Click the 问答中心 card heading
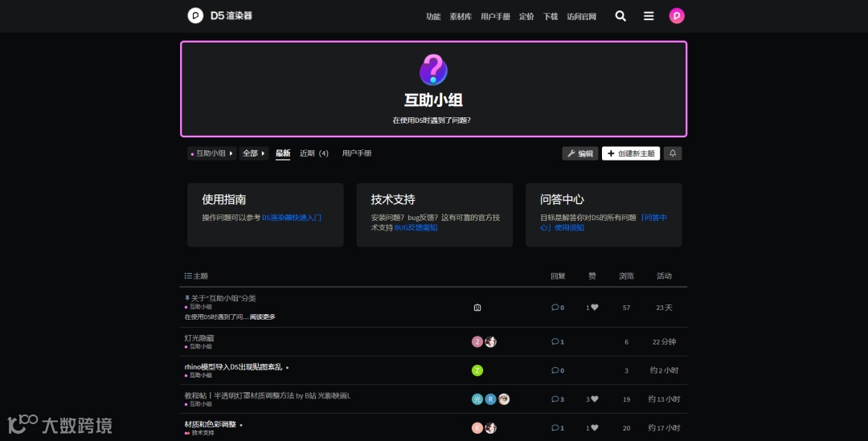The width and height of the screenshot is (868, 441). point(562,199)
